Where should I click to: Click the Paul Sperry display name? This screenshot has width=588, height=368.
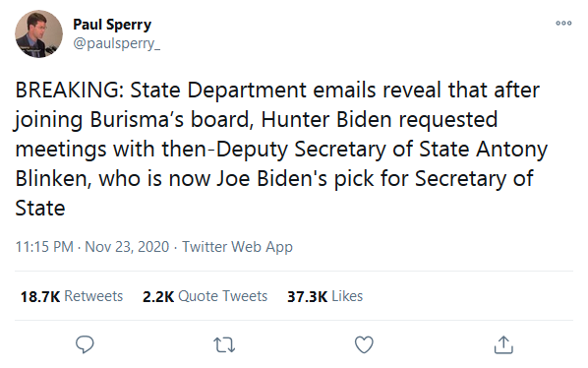coord(112,25)
